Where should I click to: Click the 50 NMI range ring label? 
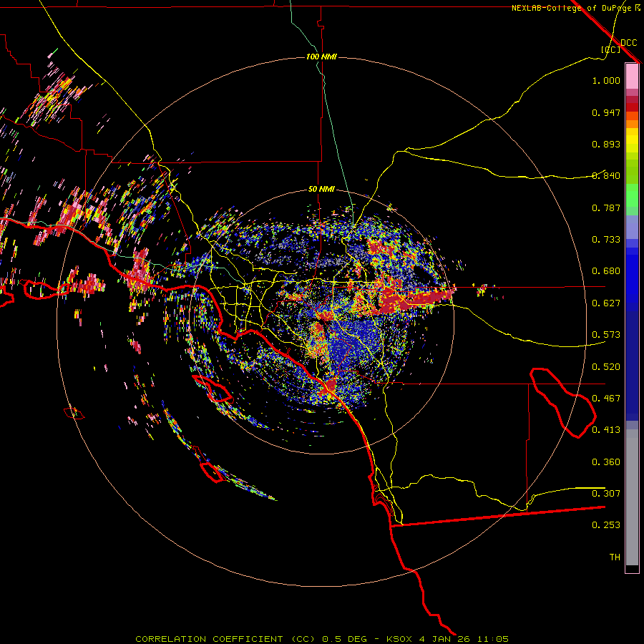(x=321, y=189)
